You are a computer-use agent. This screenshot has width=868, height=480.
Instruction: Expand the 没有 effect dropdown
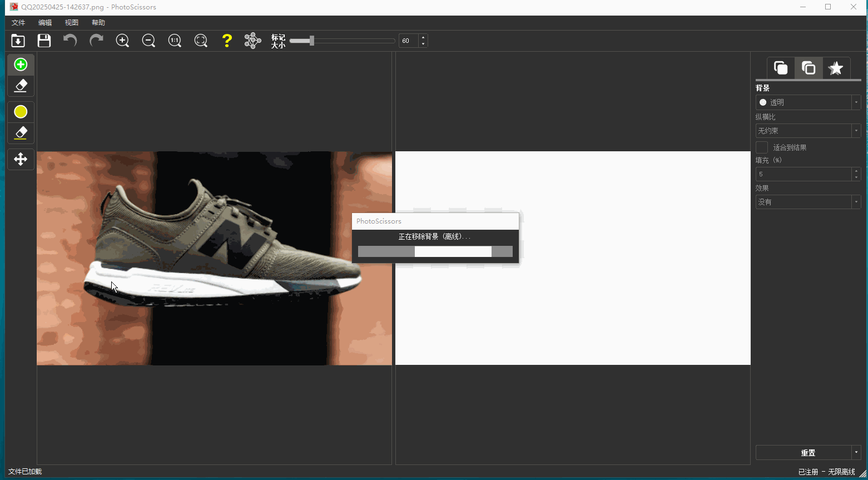point(856,202)
